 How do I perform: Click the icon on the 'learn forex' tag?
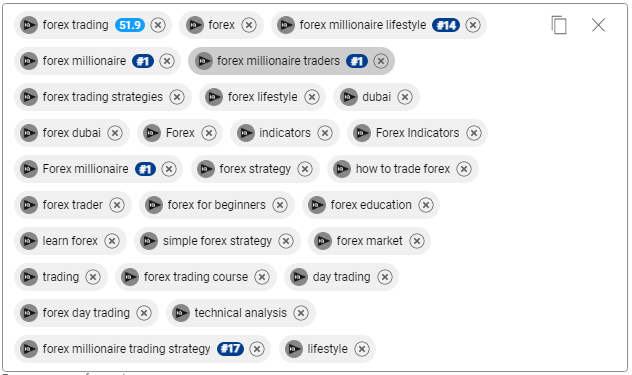[29, 241]
